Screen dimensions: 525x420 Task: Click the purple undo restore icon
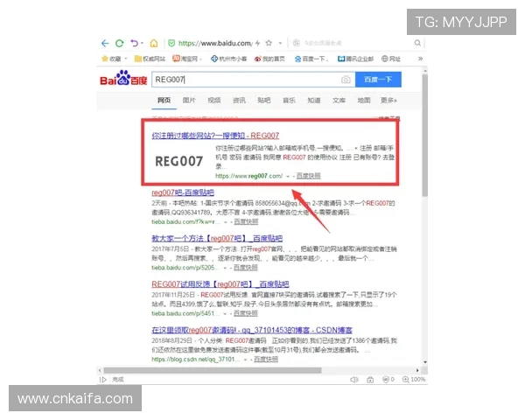tap(135, 43)
